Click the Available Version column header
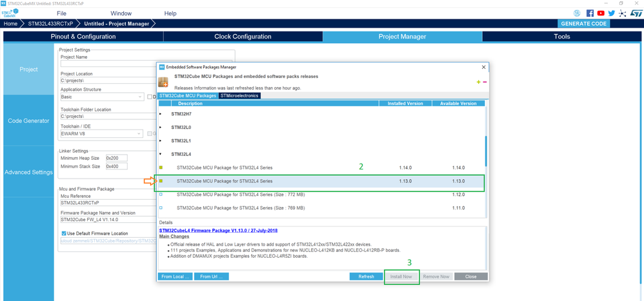The image size is (644, 301). tap(458, 103)
